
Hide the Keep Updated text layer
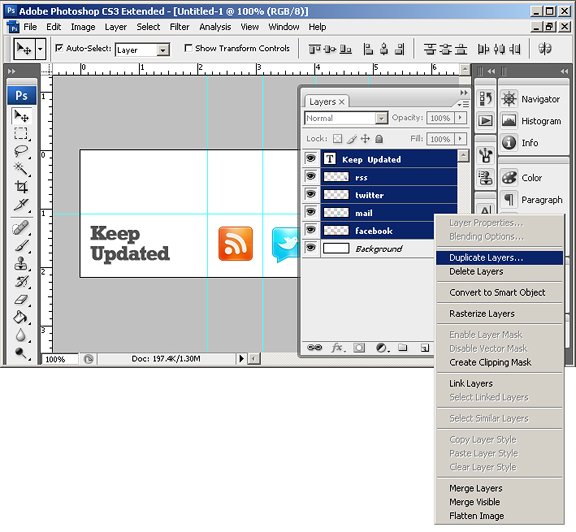[311, 159]
